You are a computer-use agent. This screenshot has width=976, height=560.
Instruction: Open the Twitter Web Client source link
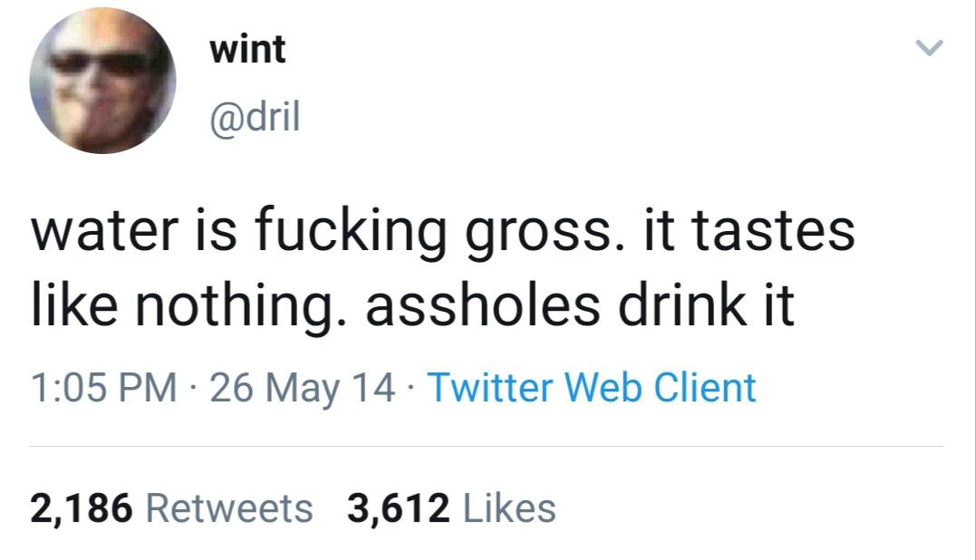pos(591,388)
